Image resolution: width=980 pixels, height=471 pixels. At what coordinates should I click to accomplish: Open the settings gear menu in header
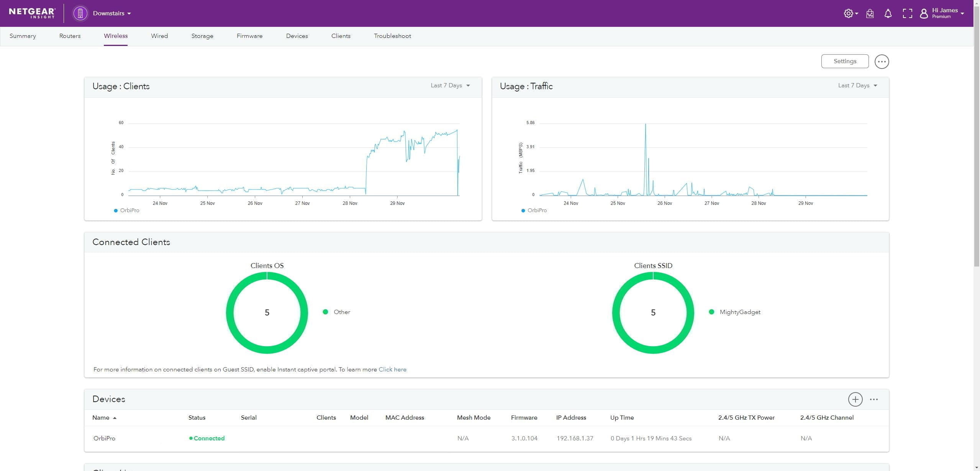849,13
